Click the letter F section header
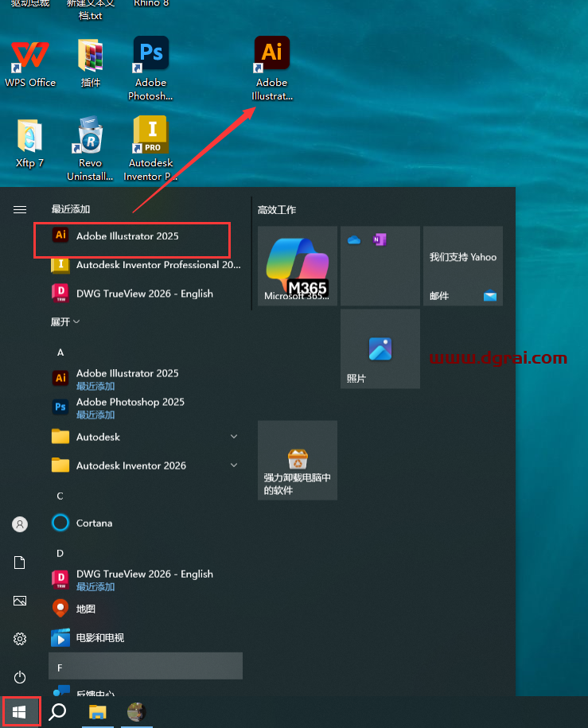Viewport: 588px width, 728px height. 146,666
